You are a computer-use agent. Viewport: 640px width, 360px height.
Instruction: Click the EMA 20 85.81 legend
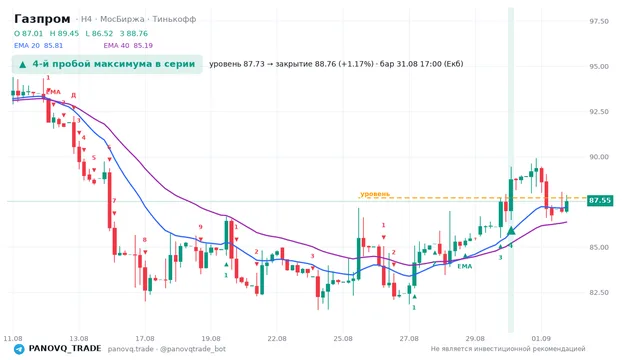(x=38, y=45)
